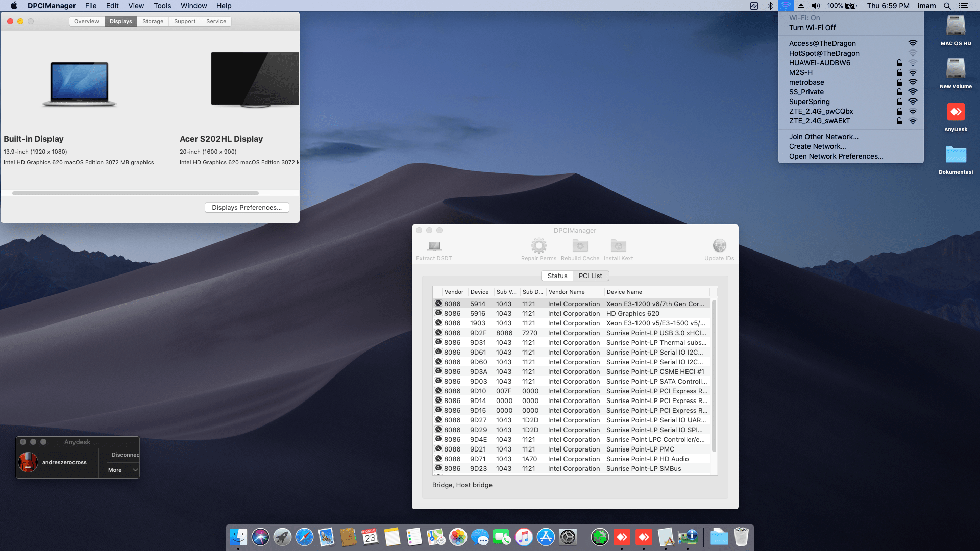Click the Install Kext toolbar icon

tap(618, 246)
